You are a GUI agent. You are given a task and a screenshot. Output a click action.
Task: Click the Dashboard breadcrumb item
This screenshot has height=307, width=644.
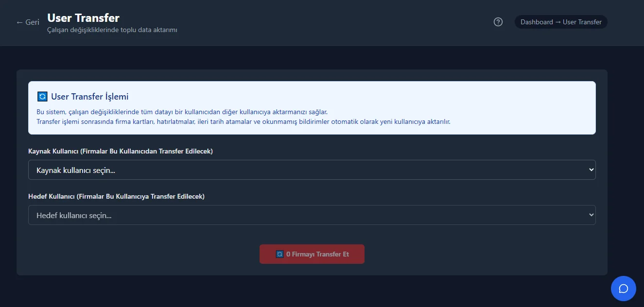(537, 21)
